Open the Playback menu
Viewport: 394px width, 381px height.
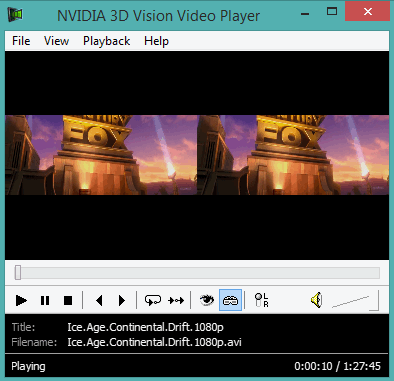click(107, 41)
